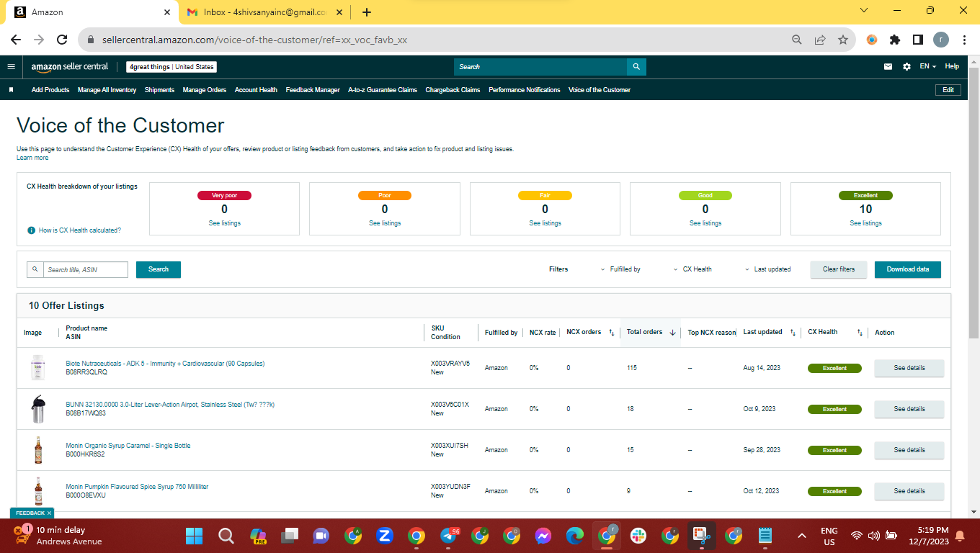Open the Chrome three-dot menu
The image size is (980, 553).
coord(964,40)
